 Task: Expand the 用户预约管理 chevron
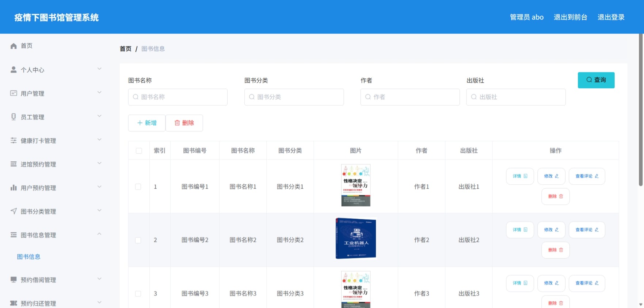click(x=99, y=187)
